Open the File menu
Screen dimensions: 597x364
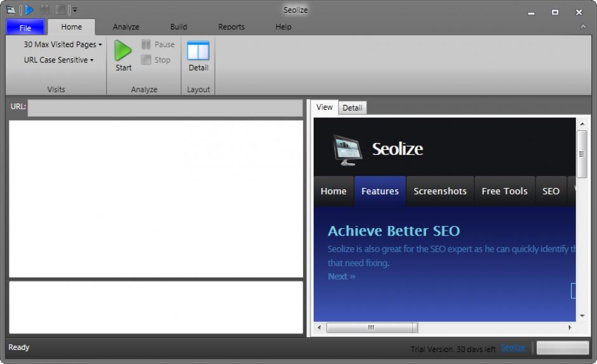point(25,28)
